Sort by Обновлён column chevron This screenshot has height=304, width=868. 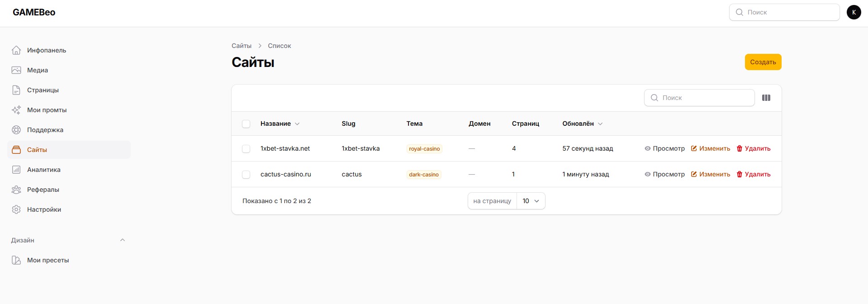[x=600, y=124]
